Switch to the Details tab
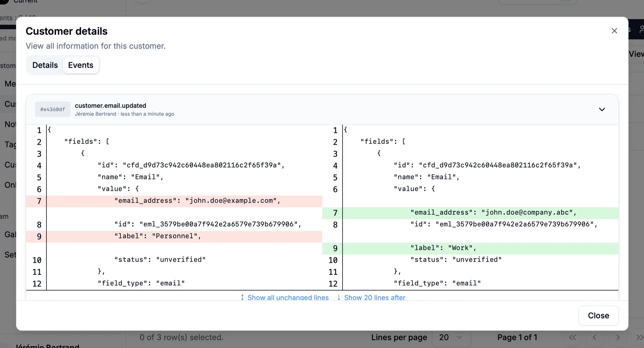The width and height of the screenshot is (644, 348). [x=45, y=65]
